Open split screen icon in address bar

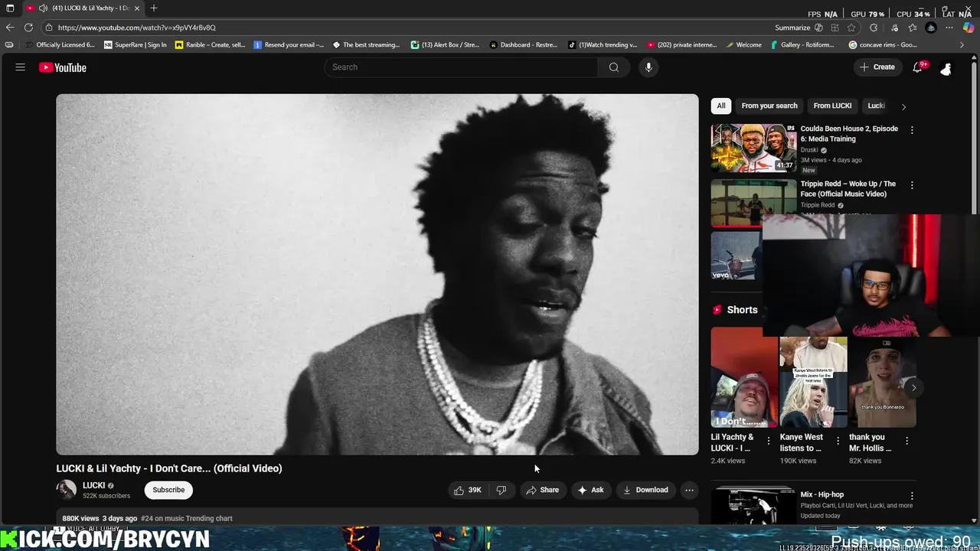(835, 28)
